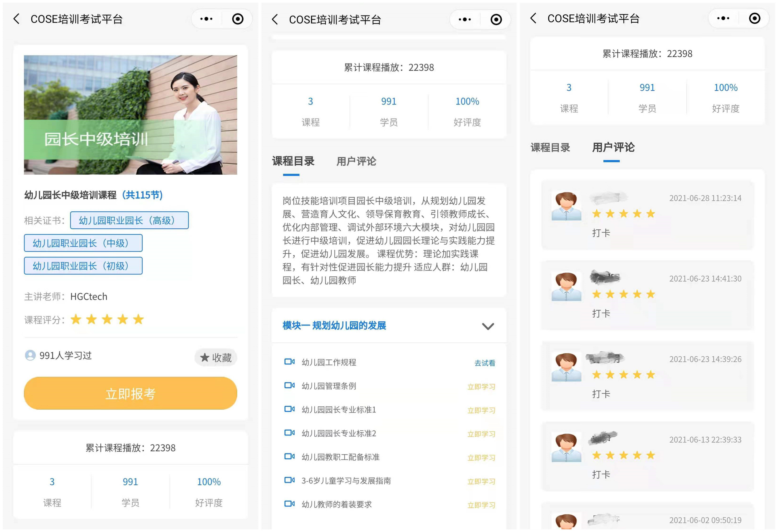This screenshot has height=532, width=778.
Task: Click 立即学习 for 幼儿园园长专业标准2
Action: 481,434
